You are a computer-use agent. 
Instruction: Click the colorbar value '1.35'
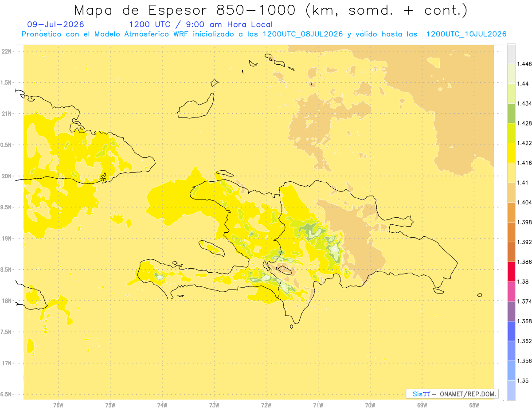click(x=523, y=381)
